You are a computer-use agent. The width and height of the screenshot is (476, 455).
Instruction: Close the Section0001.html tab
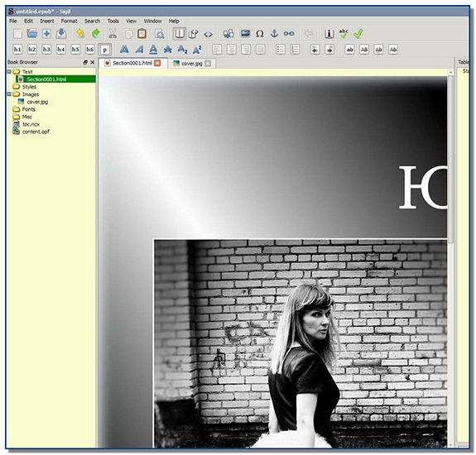tap(157, 63)
